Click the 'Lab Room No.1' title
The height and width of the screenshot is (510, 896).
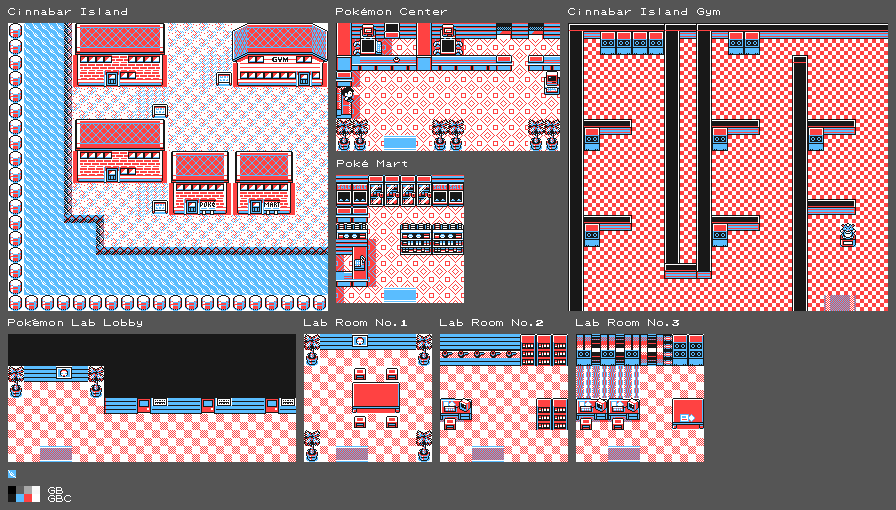[355, 322]
